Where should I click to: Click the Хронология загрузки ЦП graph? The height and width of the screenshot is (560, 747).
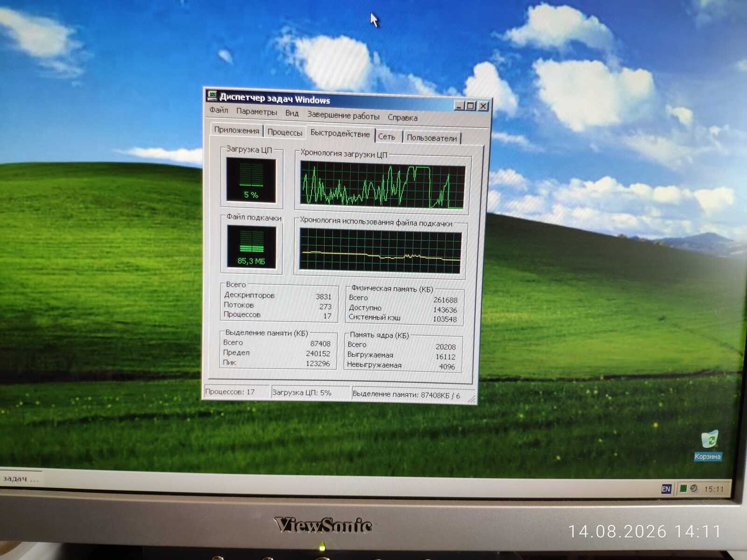pyautogui.click(x=382, y=185)
